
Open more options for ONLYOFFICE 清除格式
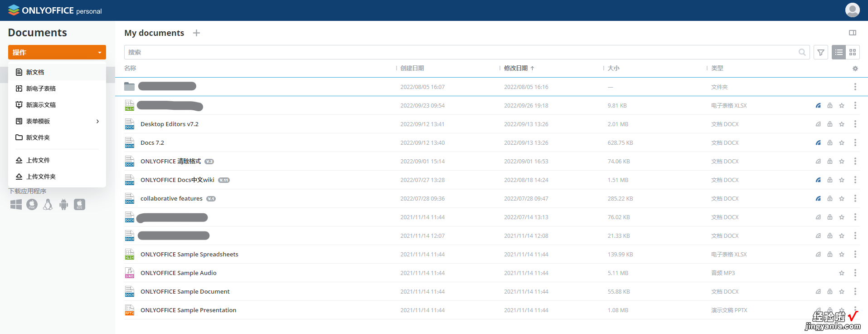[855, 161]
